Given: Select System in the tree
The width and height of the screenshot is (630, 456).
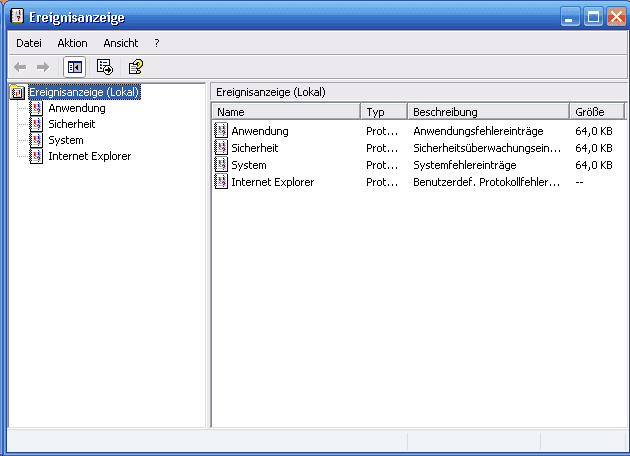Looking at the screenshot, I should (x=66, y=140).
